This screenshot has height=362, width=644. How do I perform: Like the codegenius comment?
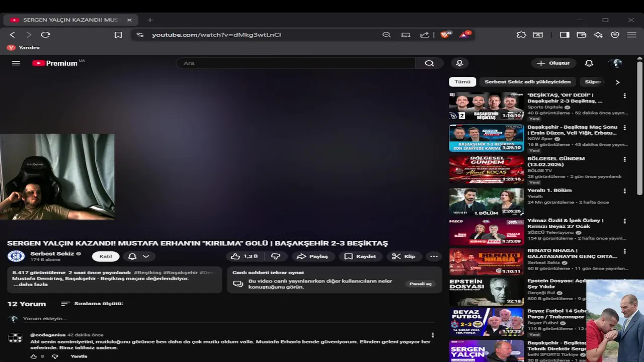[34, 356]
